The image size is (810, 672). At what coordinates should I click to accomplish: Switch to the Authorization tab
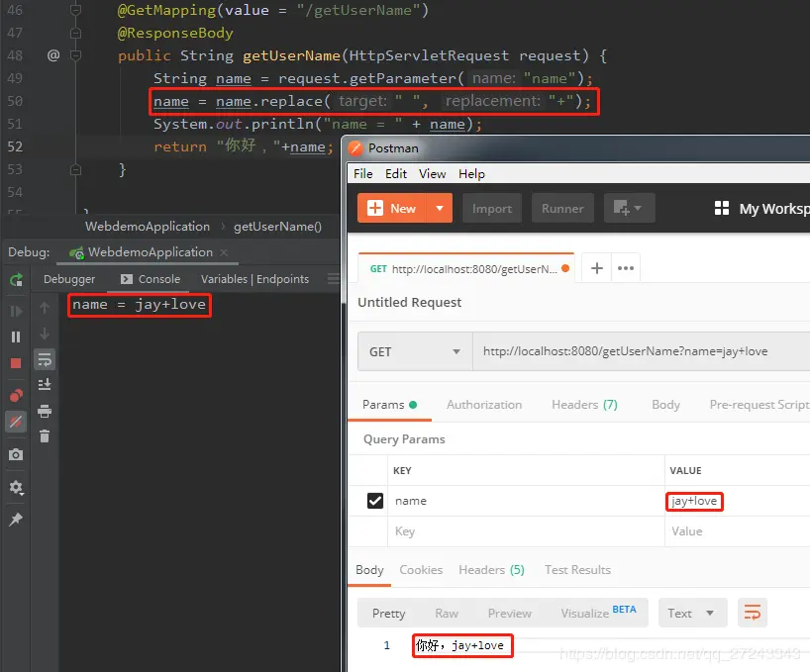coord(484,405)
